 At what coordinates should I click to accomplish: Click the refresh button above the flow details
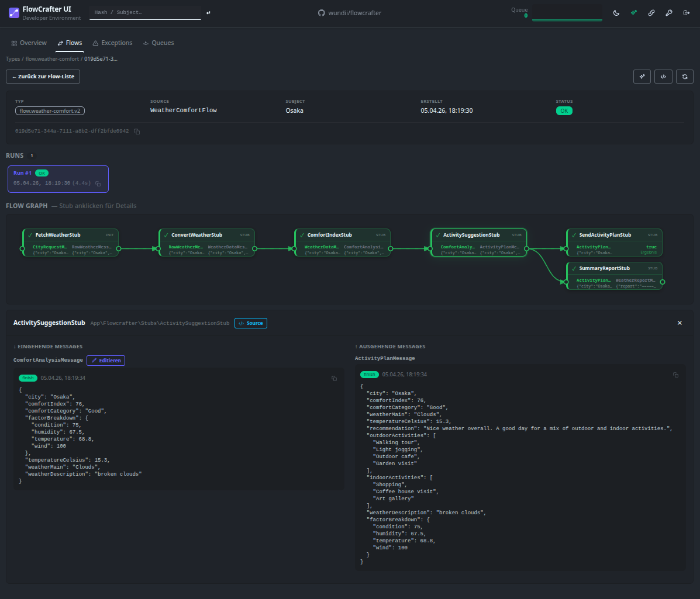[x=685, y=77]
